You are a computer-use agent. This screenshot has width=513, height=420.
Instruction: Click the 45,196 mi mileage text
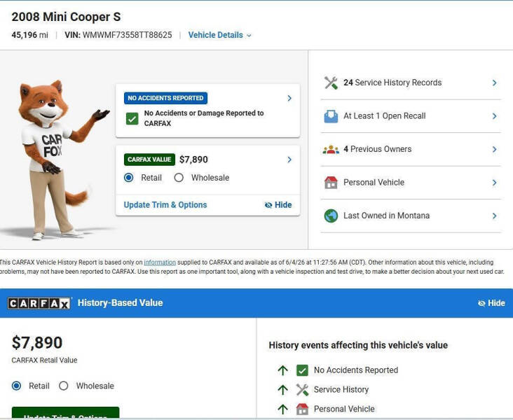29,35
